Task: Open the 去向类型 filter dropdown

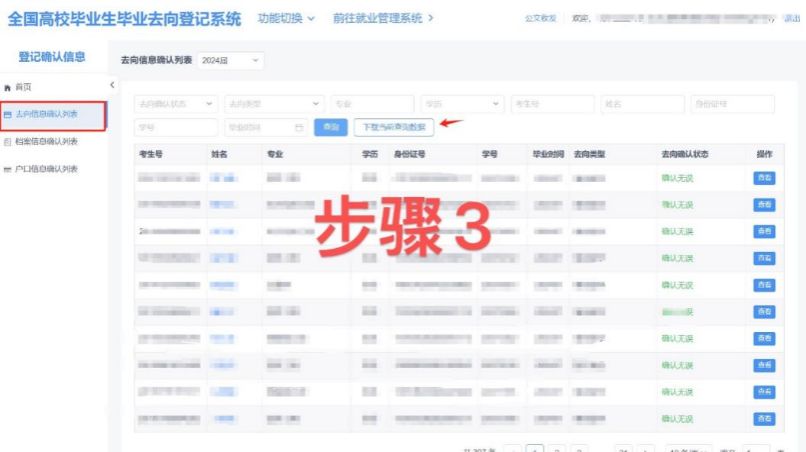Action: click(274, 104)
